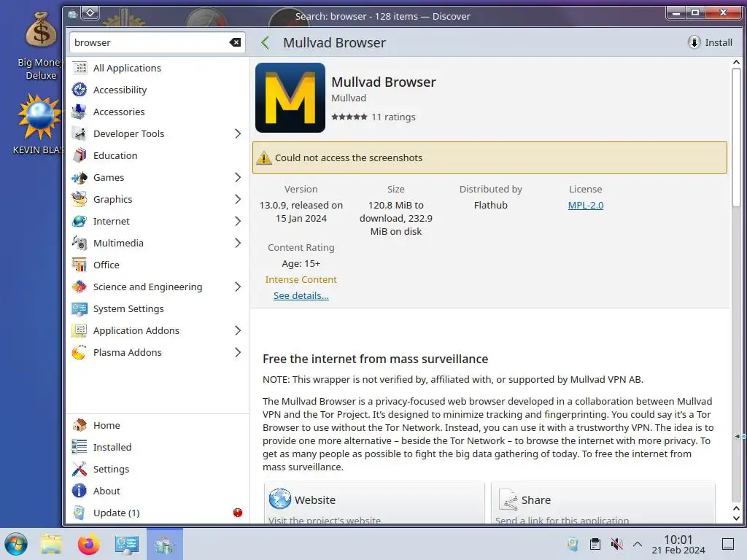The height and width of the screenshot is (560, 747).
Task: Open the See details link
Action: [x=301, y=296]
